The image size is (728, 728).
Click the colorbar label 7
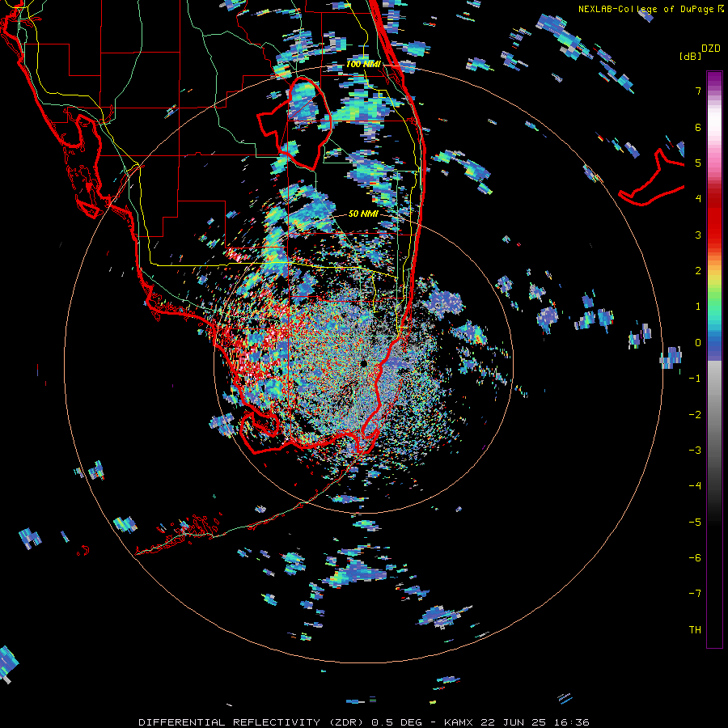click(x=698, y=91)
